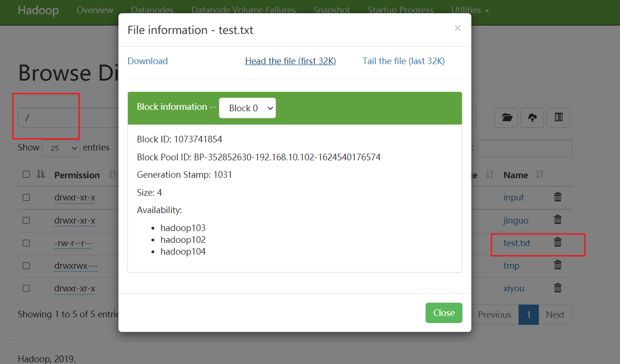Click the green Close button
620x364 pixels.
[444, 313]
